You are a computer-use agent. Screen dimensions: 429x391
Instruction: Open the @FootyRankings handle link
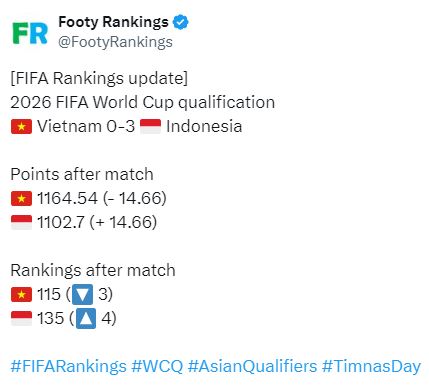(x=115, y=42)
